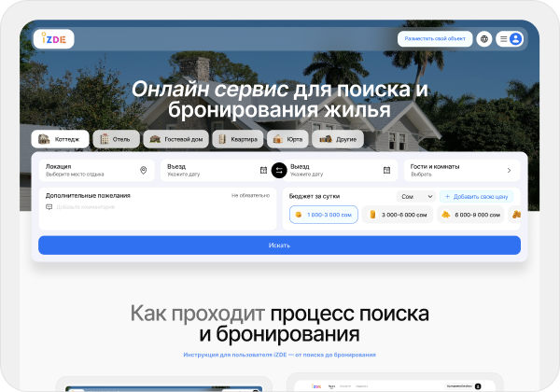Open the check-out calendar icon
The height and width of the screenshot is (392, 560).
[386, 170]
